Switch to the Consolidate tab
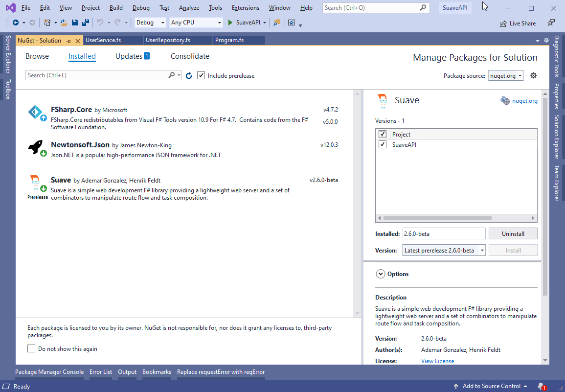 [x=190, y=56]
